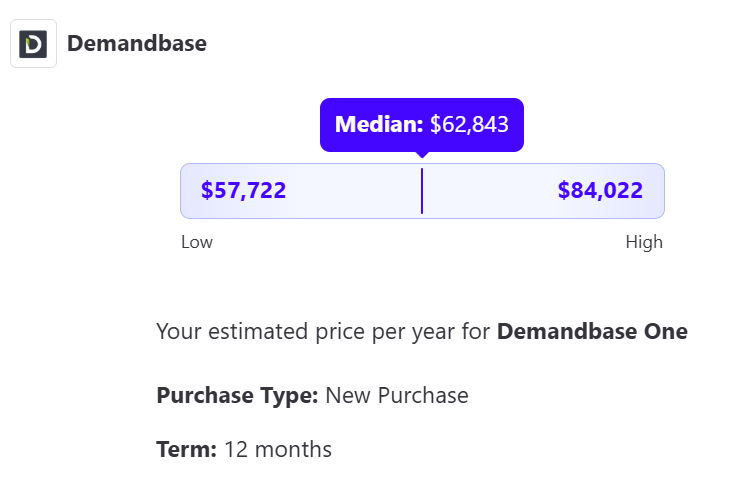
Task: Click the bold Median label in tooltip
Action: tap(379, 125)
